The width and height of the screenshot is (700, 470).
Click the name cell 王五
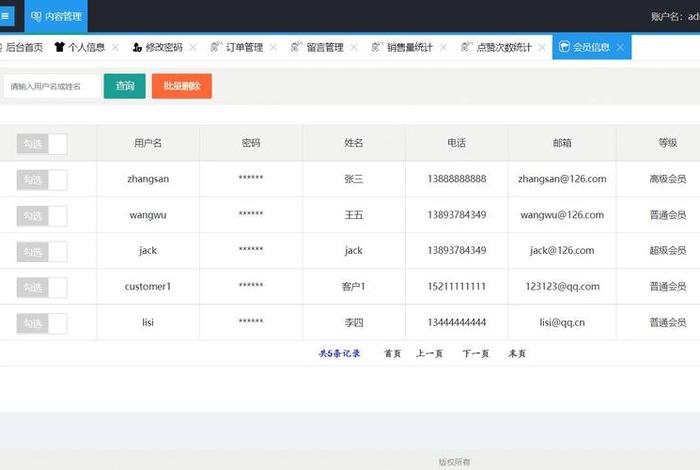354,215
